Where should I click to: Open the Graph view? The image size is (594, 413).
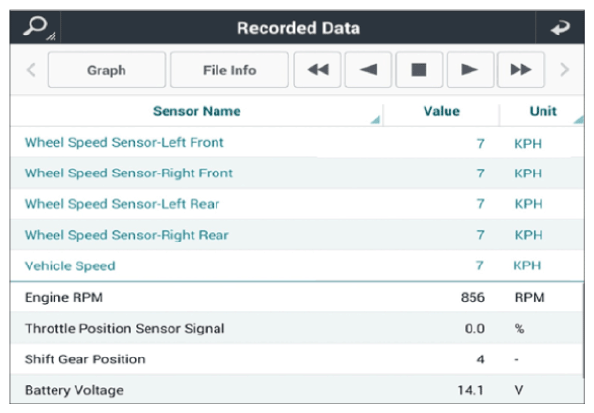click(107, 70)
